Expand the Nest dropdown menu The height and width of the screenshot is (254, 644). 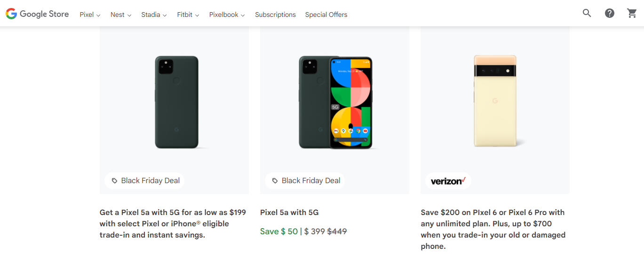coord(121,15)
